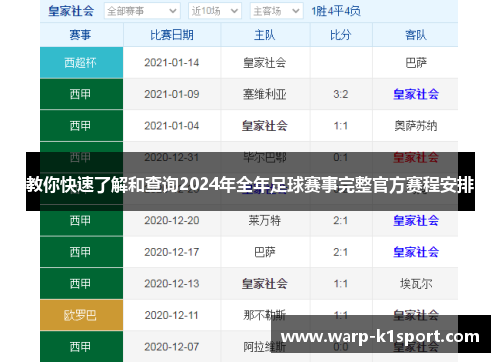Open the 全部赛事 competition dropdown
The height and width of the screenshot is (362, 500).
tap(142, 11)
